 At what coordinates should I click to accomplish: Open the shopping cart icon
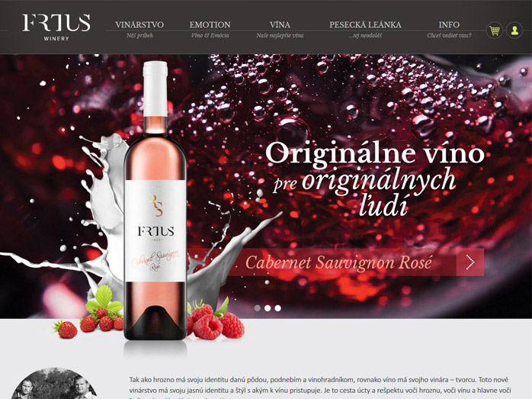pyautogui.click(x=495, y=31)
